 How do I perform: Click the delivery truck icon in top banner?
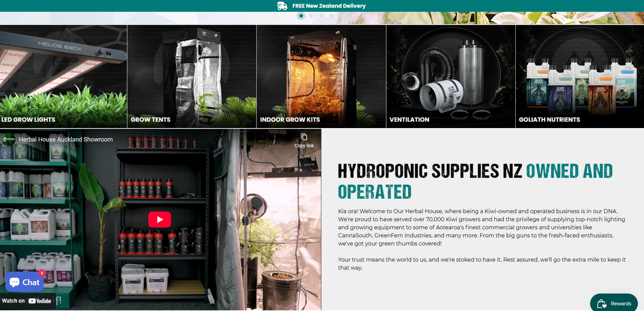click(x=282, y=6)
